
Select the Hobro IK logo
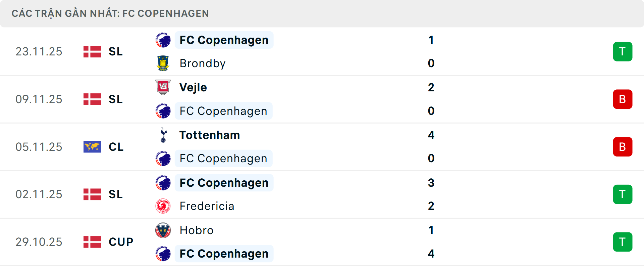[x=163, y=230]
